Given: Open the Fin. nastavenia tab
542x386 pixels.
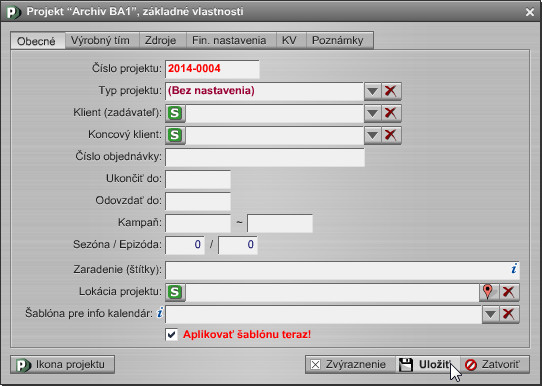Looking at the screenshot, I should click(x=231, y=40).
